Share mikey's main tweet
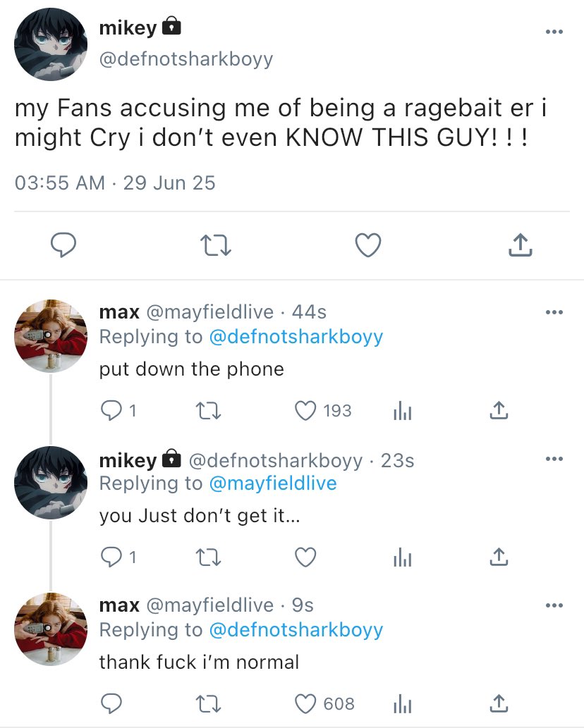Viewport: 584px width, 728px height. coord(519,245)
